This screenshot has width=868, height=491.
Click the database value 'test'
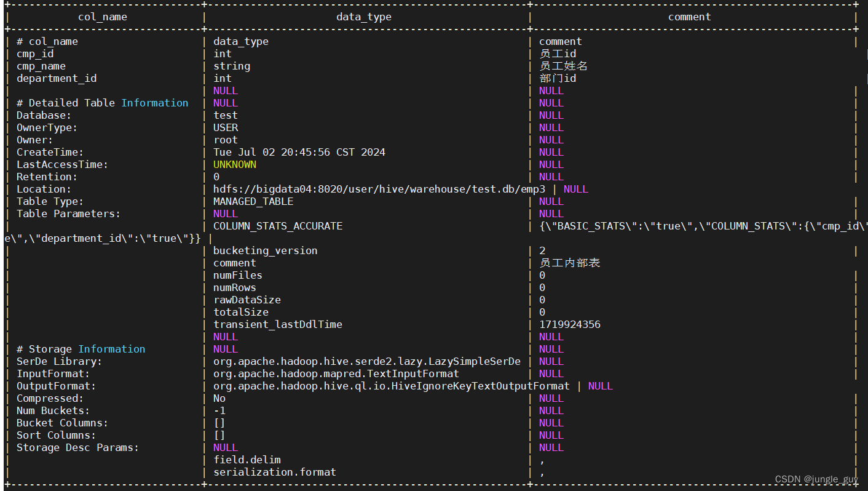coord(226,116)
